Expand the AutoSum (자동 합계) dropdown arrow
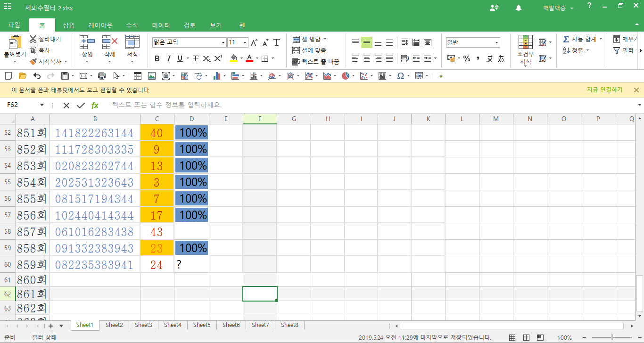The width and height of the screenshot is (644, 343). coord(601,39)
